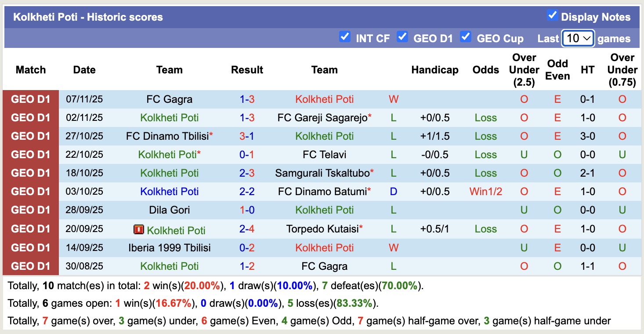Click the Kolkheti Poti link on 02/11 row
This screenshot has width=644, height=334.
[x=170, y=117]
